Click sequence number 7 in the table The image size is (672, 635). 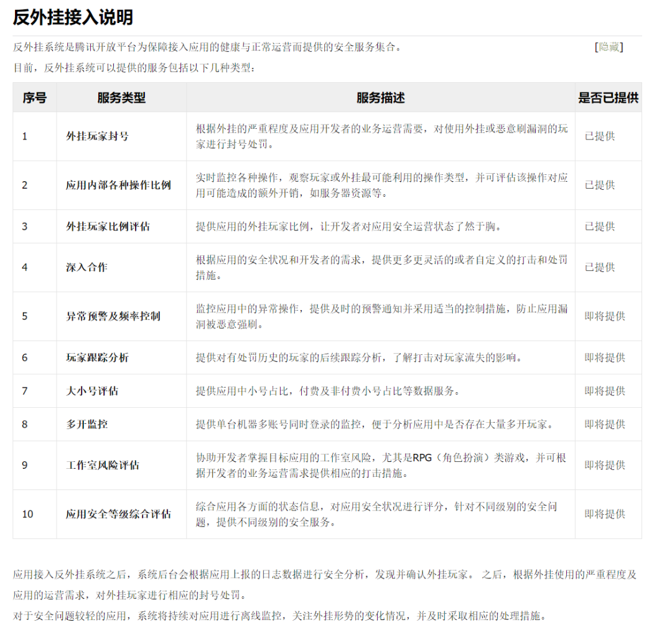25,391
